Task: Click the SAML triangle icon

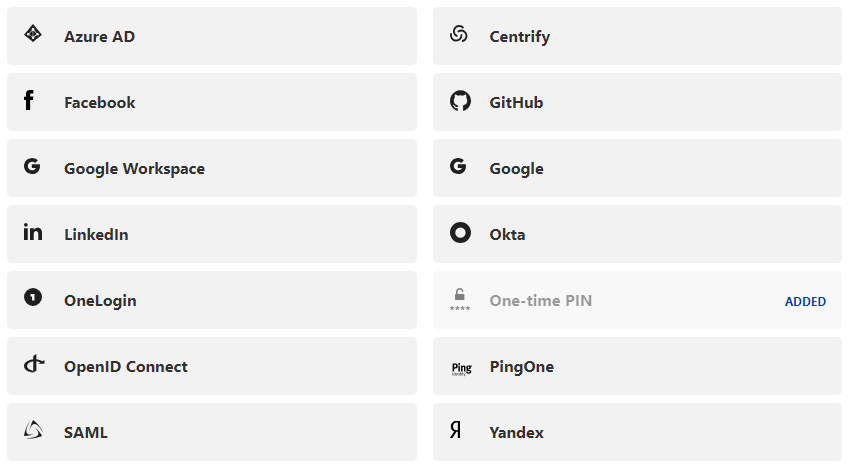Action: [x=33, y=430]
